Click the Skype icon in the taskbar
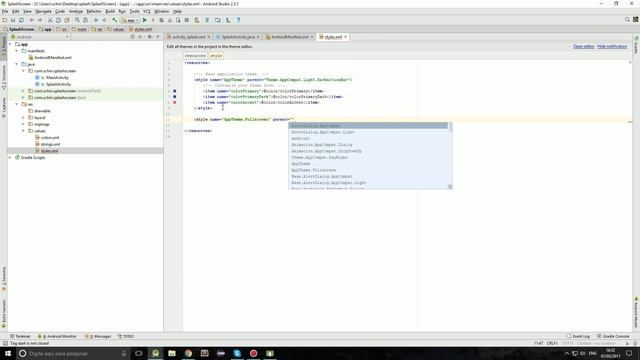The width and height of the screenshot is (640, 360). [237, 353]
